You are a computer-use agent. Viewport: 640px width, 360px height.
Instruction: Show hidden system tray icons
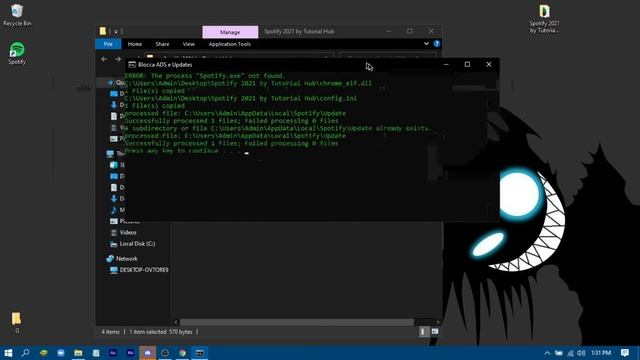[547, 353]
